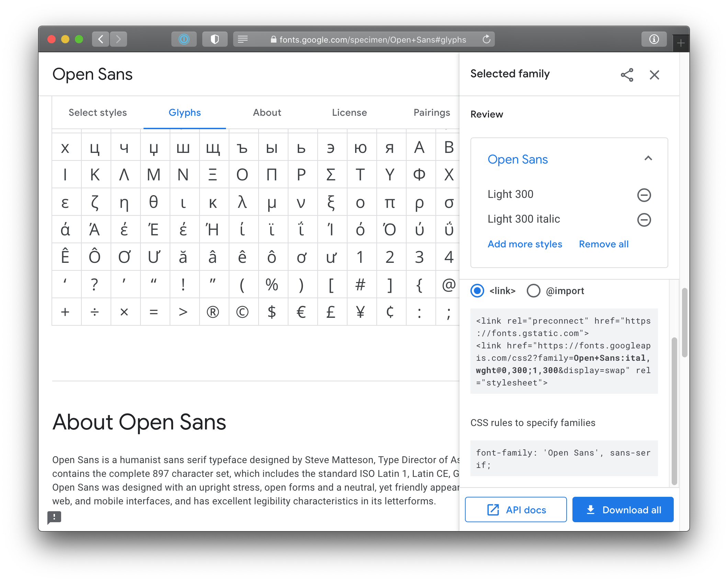Click the embed panel inner scrollbar
The image size is (728, 582).
[674, 412]
